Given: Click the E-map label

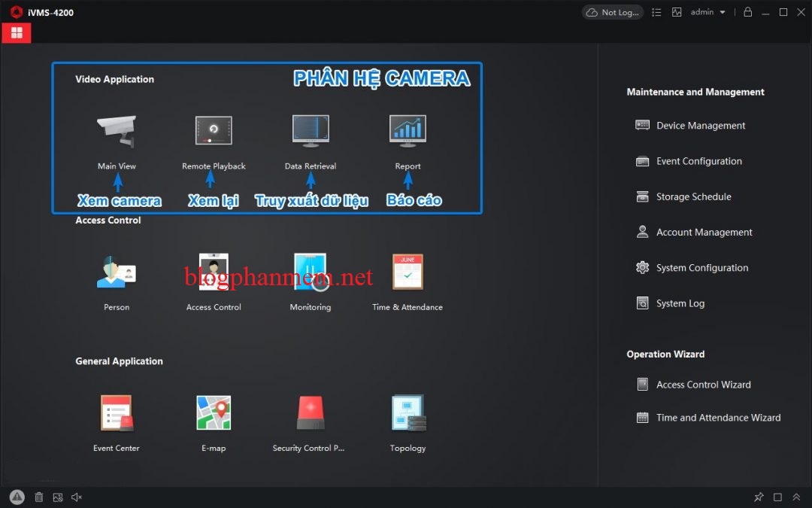Looking at the screenshot, I should 214,448.
